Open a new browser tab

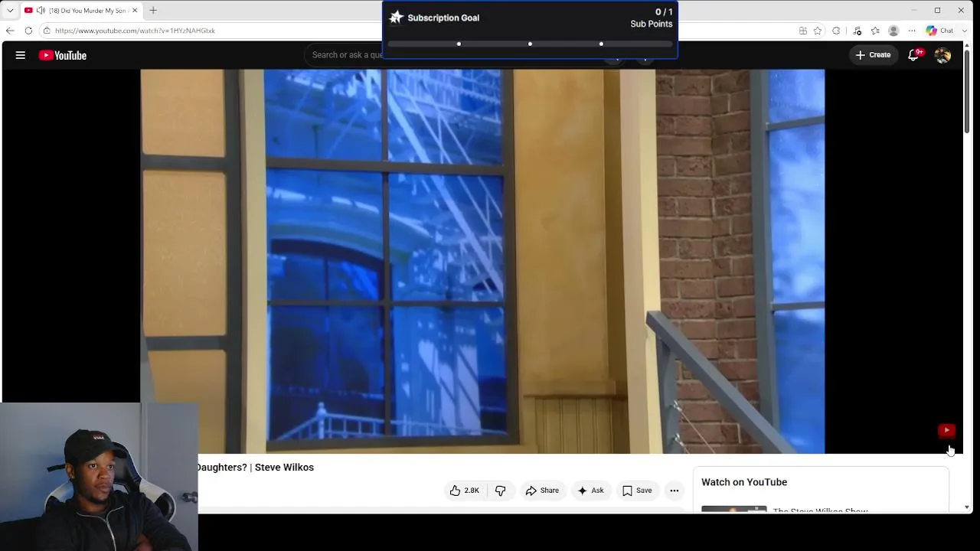(153, 11)
